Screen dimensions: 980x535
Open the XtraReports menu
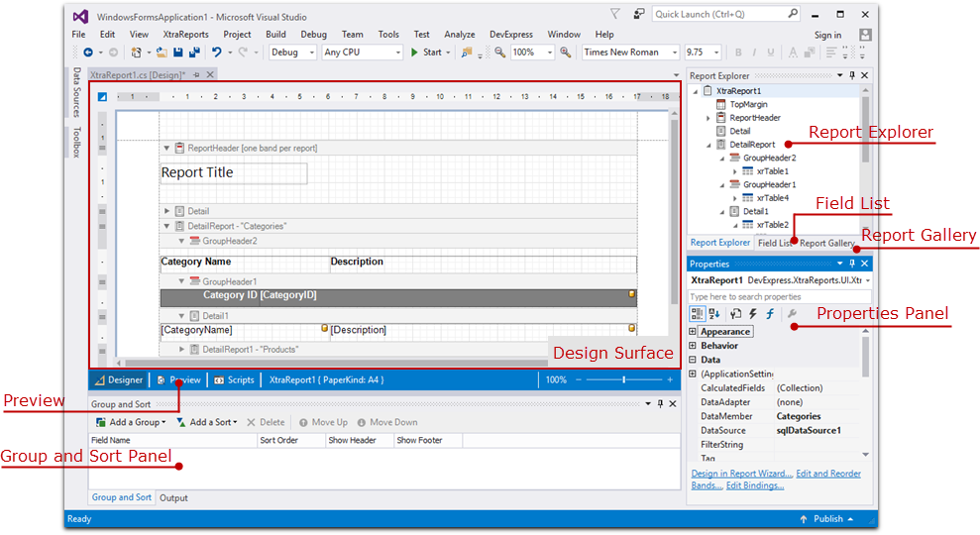coord(185,35)
